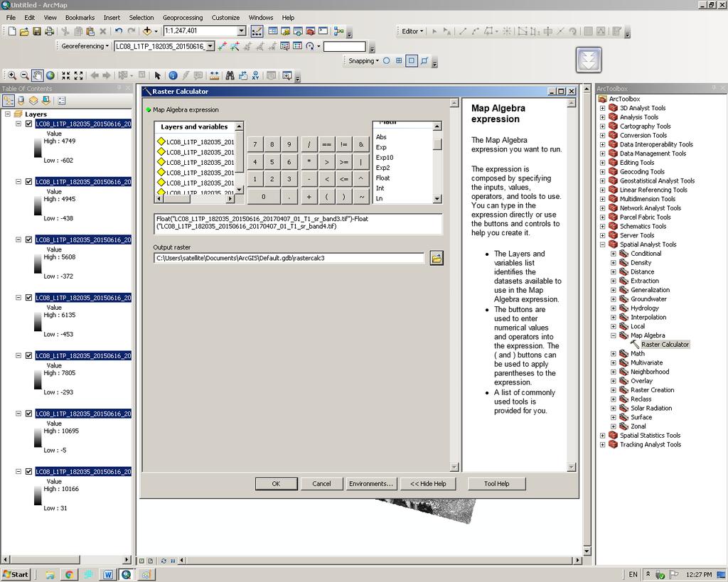Open the Customize menu
Image resolution: width=728 pixels, height=582 pixels.
coord(225,18)
